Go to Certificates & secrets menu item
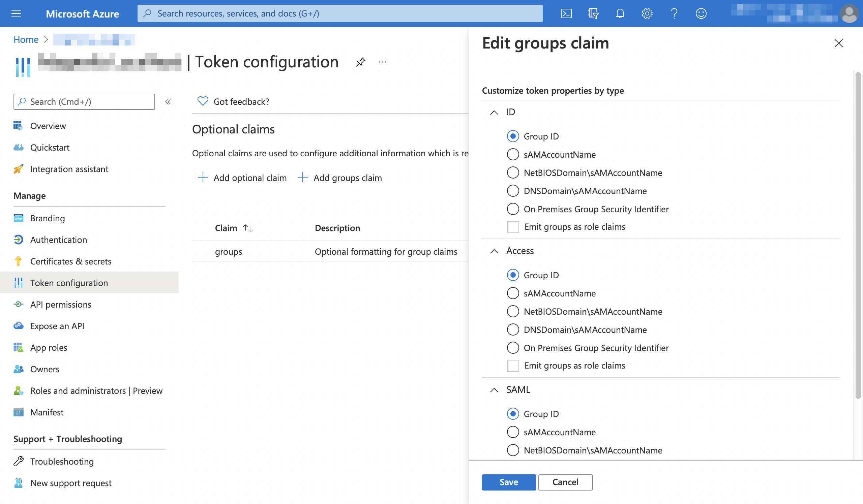Image resolution: width=863 pixels, height=504 pixels. (70, 261)
